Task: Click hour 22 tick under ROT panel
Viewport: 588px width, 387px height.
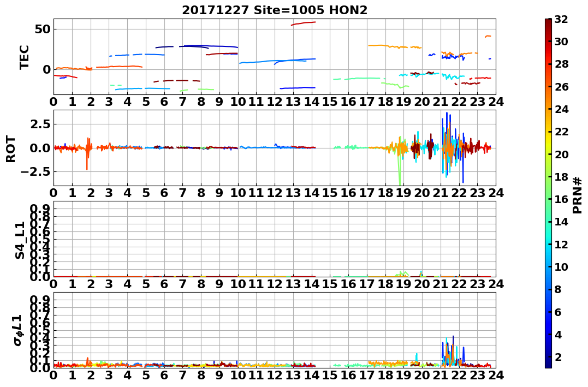Action: 459,193
